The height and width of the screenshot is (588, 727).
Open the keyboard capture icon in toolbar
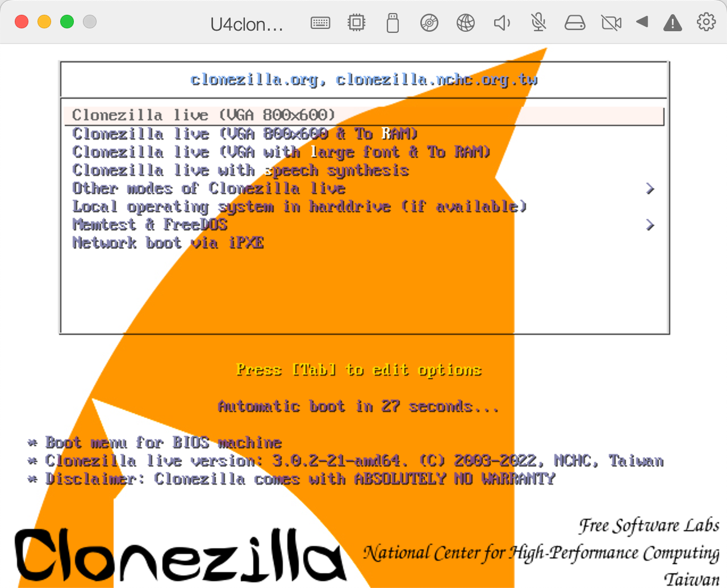[x=320, y=23]
